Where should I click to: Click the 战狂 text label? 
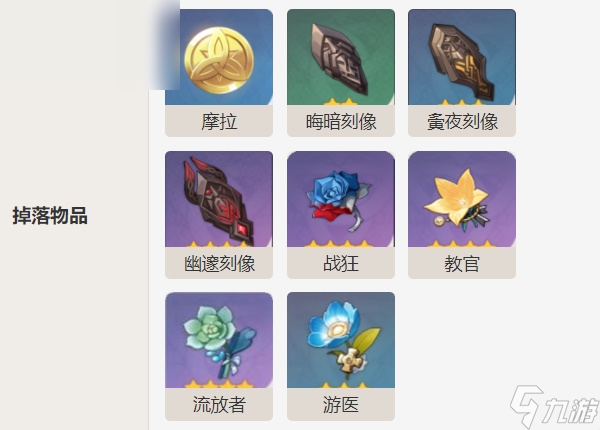pyautogui.click(x=341, y=264)
